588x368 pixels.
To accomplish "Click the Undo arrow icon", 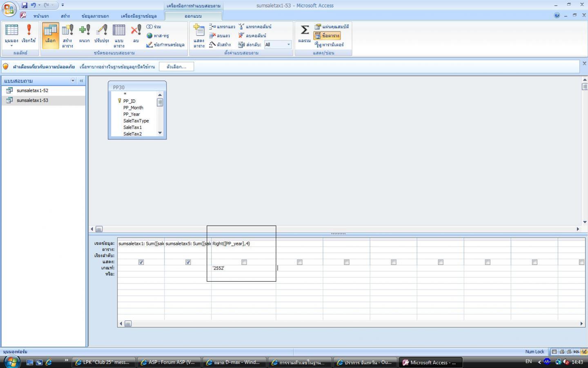I will pyautogui.click(x=33, y=5).
